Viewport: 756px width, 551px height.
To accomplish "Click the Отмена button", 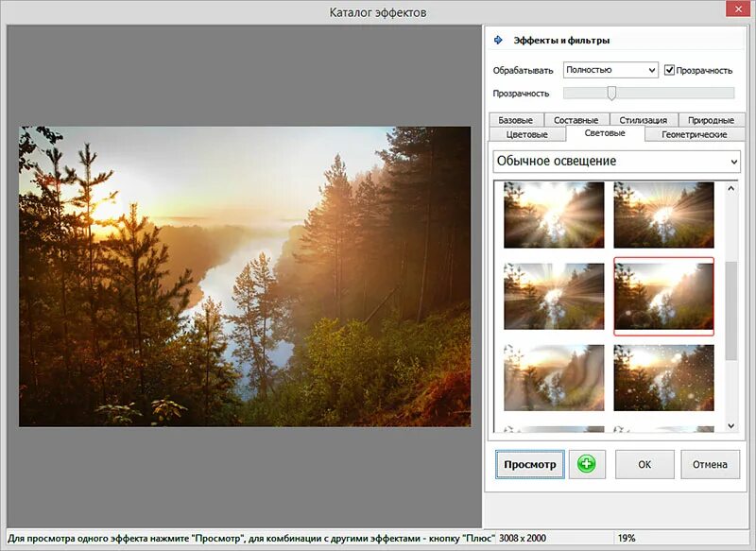I will (711, 464).
